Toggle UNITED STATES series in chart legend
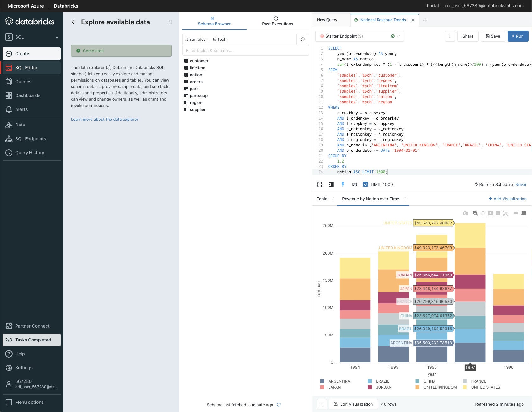The image size is (532, 412). tap(481, 387)
